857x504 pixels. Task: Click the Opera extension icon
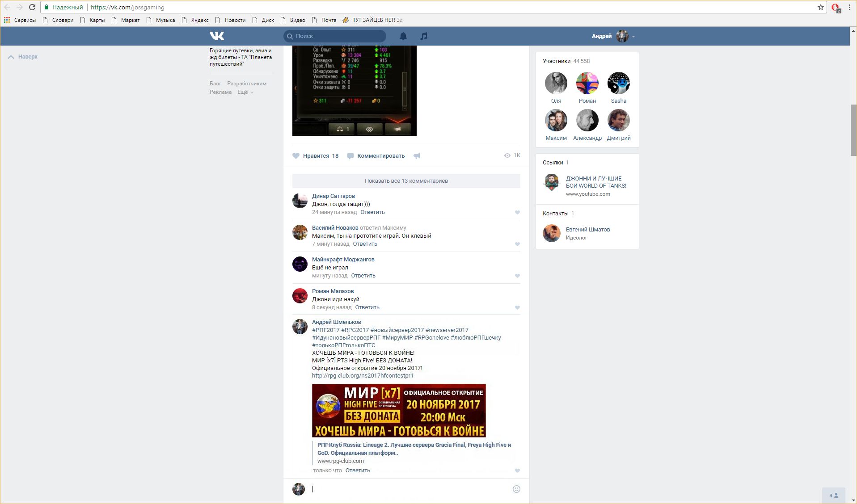point(835,8)
